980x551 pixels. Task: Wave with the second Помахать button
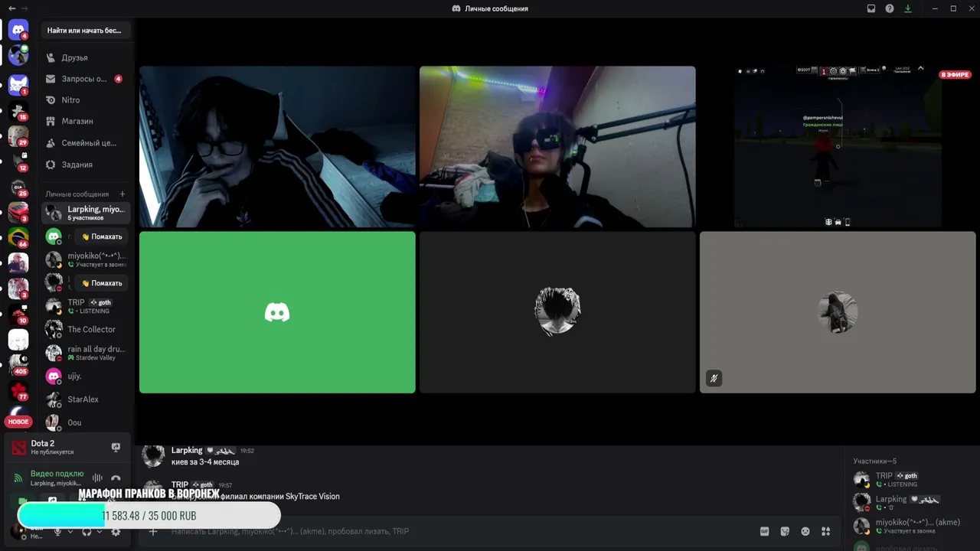pos(102,283)
